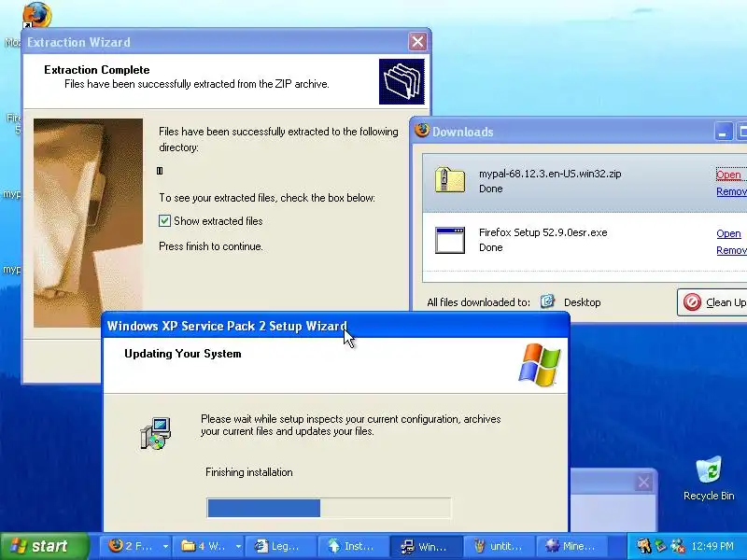
Task: Remove the mypal zip download entry
Action: (731, 191)
